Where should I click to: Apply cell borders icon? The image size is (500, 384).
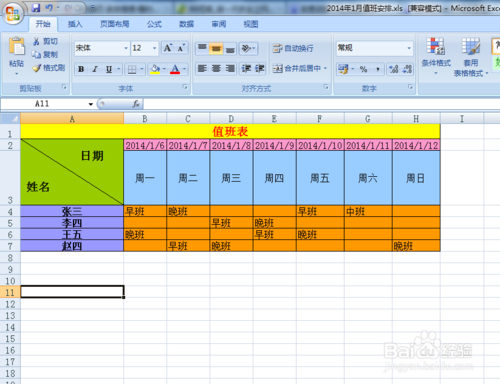pos(132,69)
